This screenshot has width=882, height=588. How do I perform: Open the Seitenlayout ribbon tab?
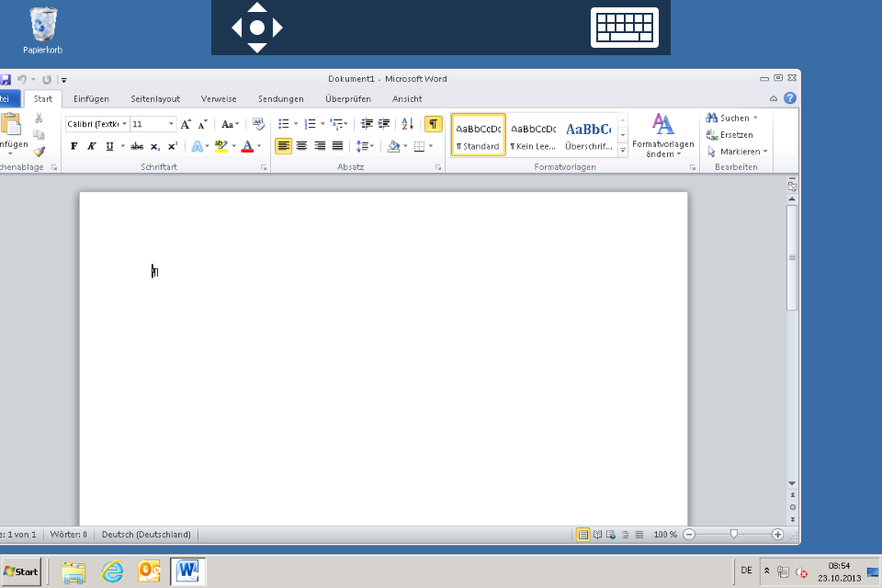tap(155, 99)
